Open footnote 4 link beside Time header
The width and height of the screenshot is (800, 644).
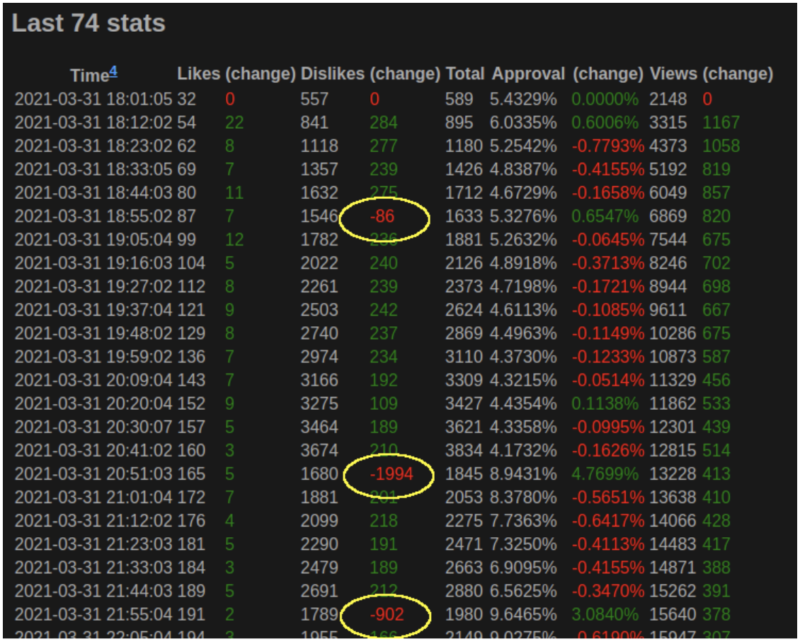click(x=114, y=70)
